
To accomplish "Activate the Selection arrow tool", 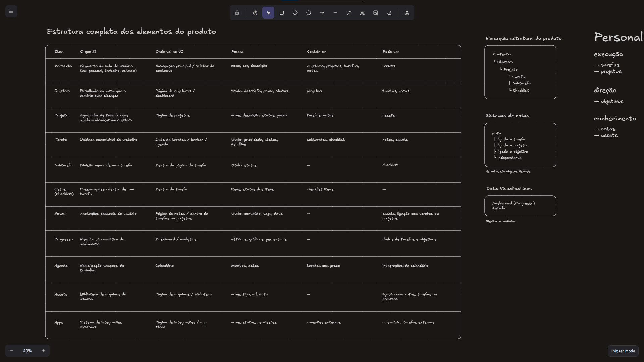I will (268, 13).
